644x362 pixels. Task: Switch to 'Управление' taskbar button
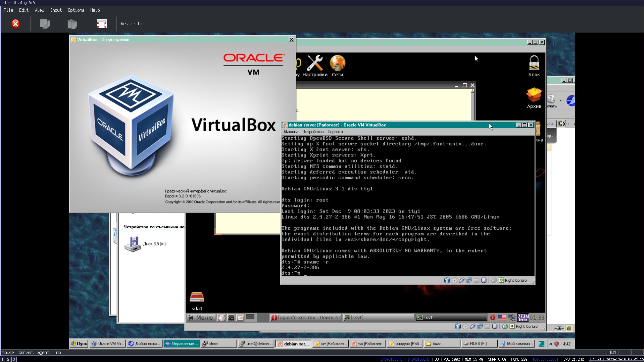[181, 344]
